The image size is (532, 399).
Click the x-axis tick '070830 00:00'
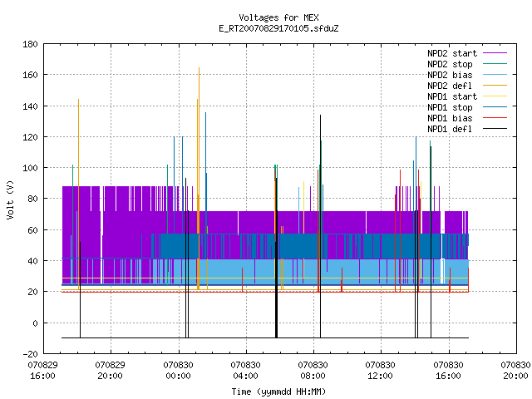178,371
